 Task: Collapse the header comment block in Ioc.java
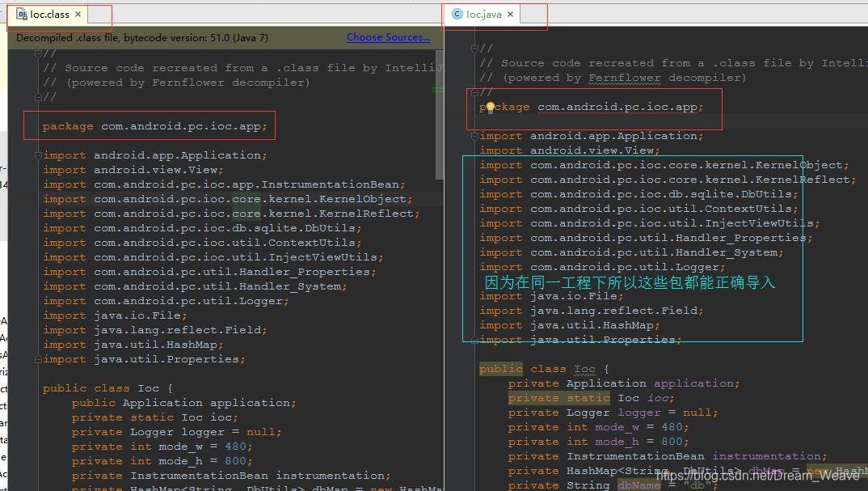(x=474, y=49)
